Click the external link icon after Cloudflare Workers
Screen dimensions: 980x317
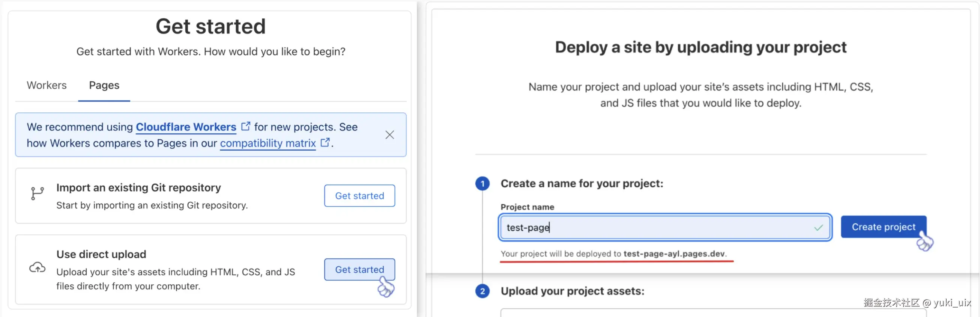246,126
